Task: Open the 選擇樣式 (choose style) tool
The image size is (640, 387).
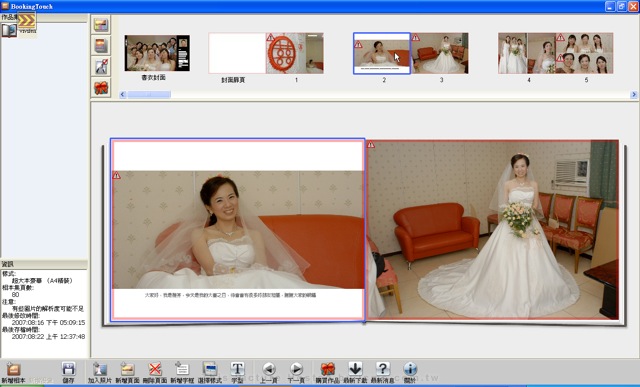Action: [x=209, y=369]
